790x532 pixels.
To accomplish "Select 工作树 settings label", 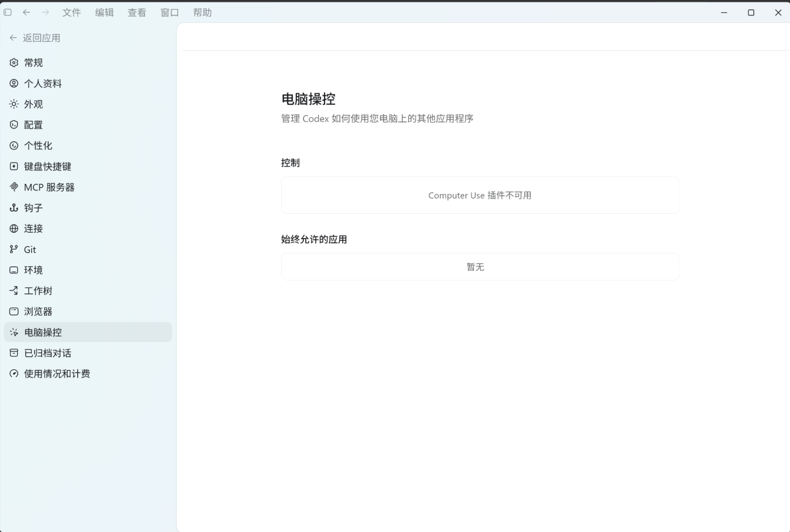I will 38,290.
